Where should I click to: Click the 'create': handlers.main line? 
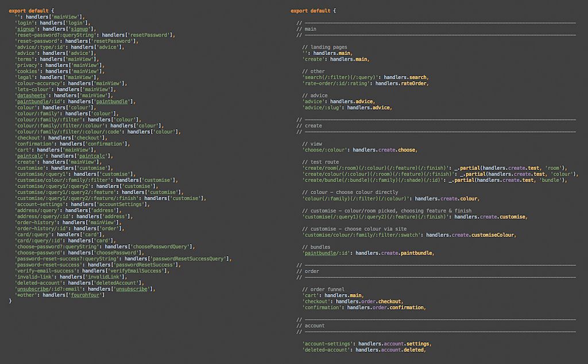(x=336, y=59)
